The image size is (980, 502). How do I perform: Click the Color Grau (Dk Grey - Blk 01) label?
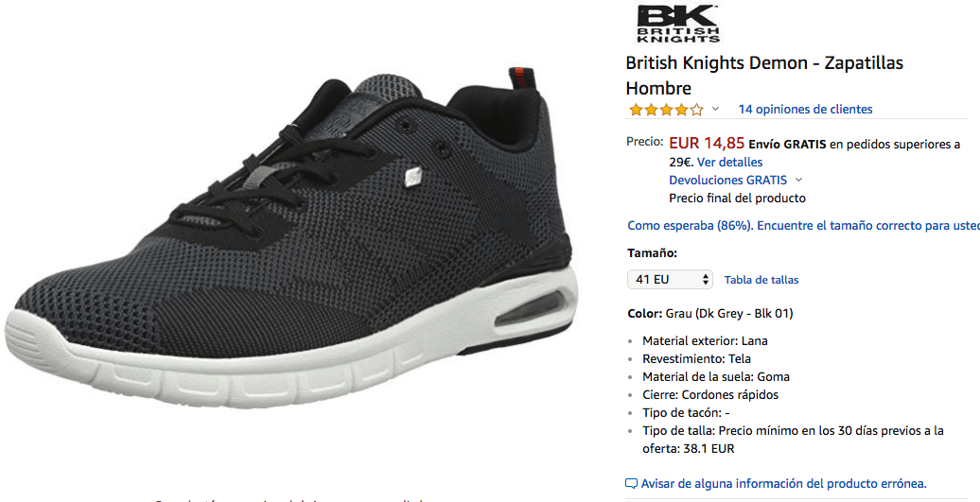point(710,314)
